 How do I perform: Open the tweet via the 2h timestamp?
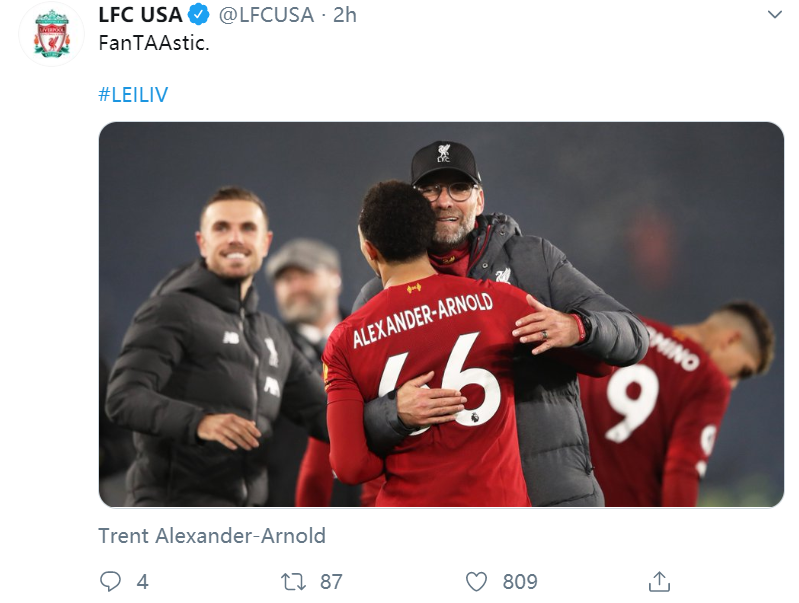coord(344,15)
